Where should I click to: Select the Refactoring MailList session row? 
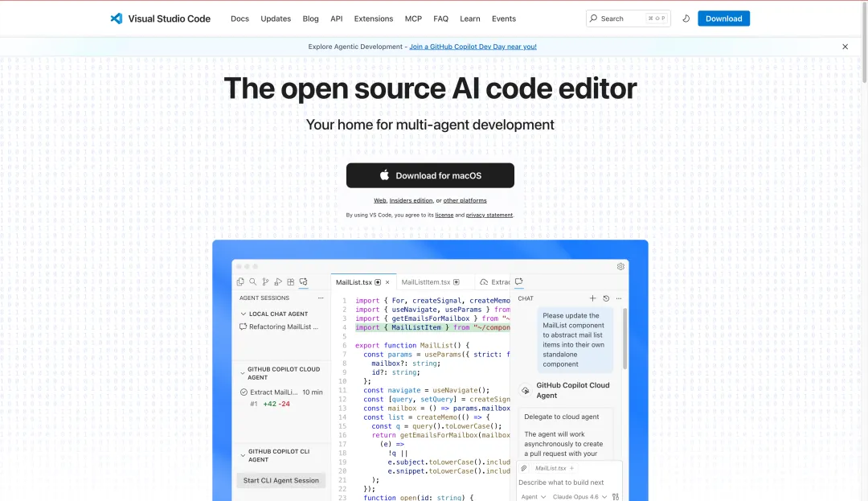281,326
